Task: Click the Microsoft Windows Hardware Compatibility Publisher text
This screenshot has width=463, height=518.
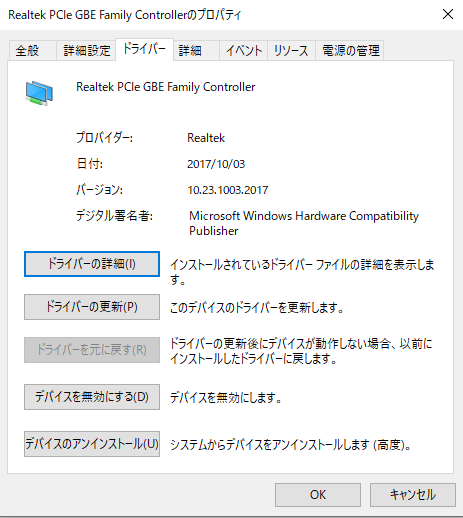Action: pyautogui.click(x=304, y=223)
